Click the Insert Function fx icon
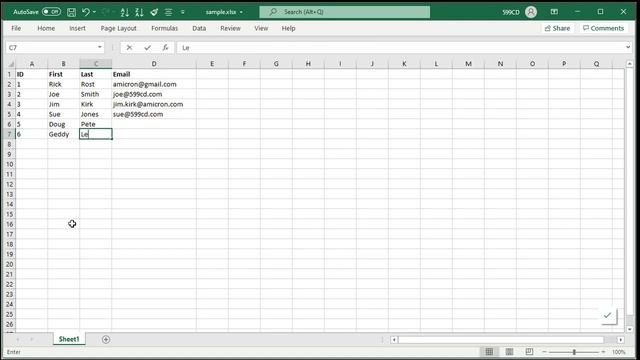Screen dimensions: 640x360 coord(165,48)
